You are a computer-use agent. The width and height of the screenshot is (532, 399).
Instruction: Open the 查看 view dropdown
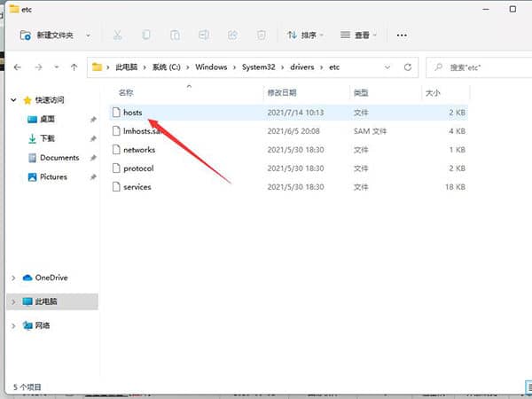click(358, 35)
